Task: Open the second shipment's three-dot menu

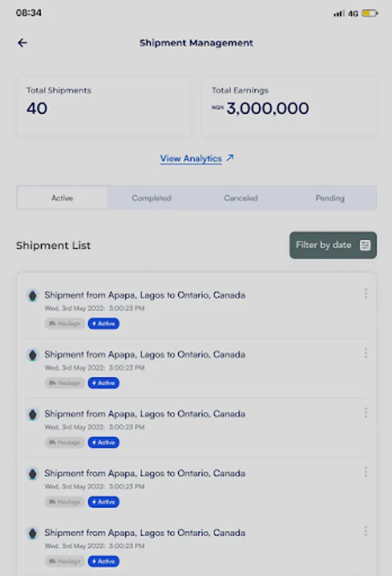Action: 365,353
